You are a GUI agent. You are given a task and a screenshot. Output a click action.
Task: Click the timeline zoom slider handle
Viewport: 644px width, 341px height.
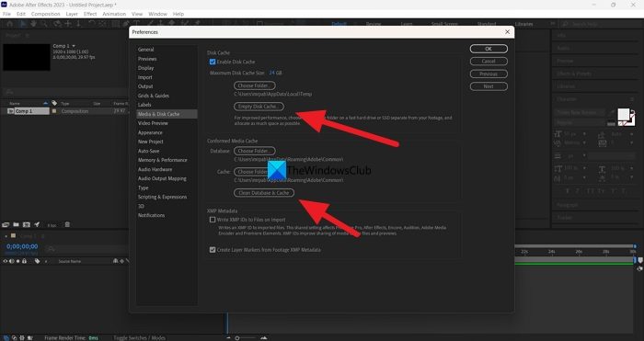click(237, 338)
